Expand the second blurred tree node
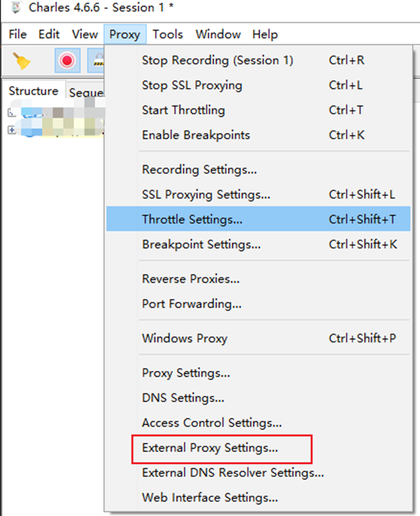This screenshot has height=516, width=420. [x=12, y=130]
